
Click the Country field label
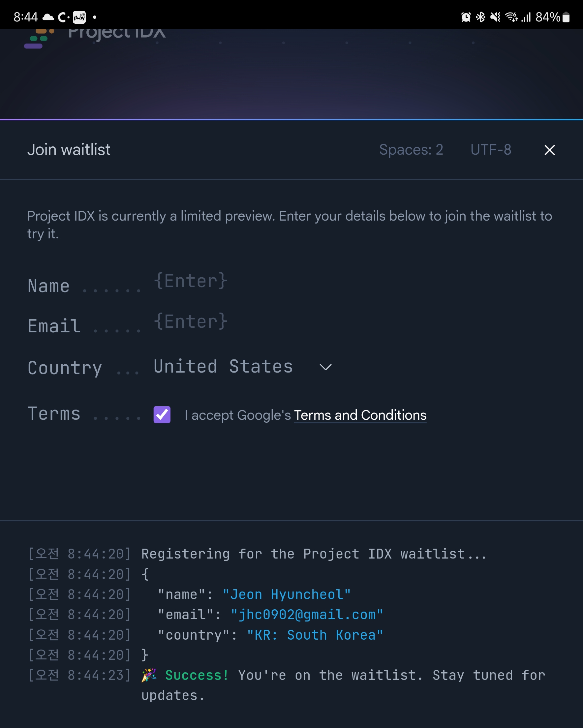(x=65, y=368)
